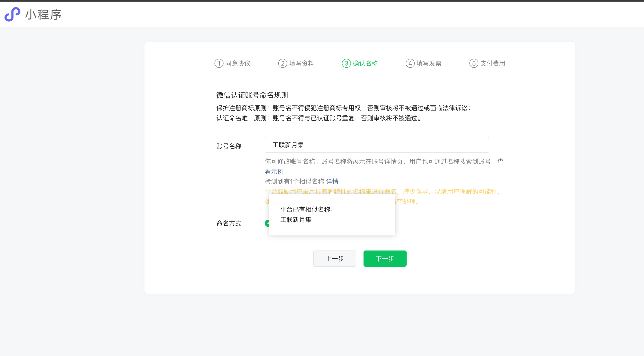
Task: Click the step 2 circled number icon
Action: [x=283, y=63]
